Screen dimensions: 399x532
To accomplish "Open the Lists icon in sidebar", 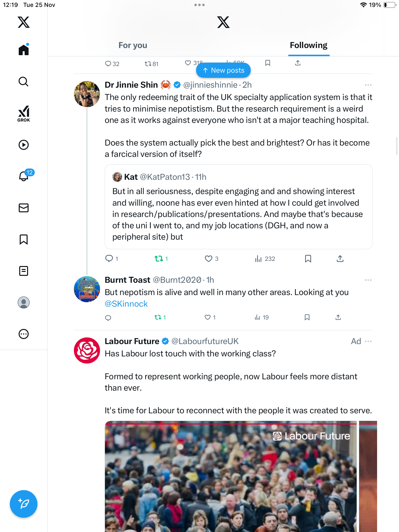I will (x=24, y=271).
